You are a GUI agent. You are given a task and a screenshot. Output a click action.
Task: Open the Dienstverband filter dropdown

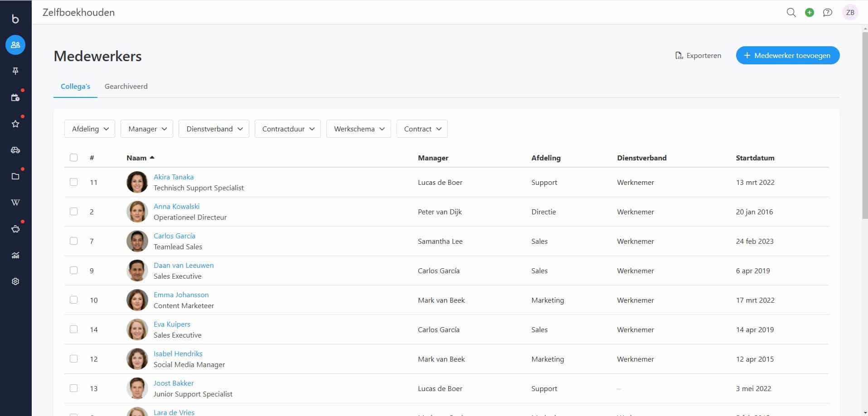tap(214, 129)
